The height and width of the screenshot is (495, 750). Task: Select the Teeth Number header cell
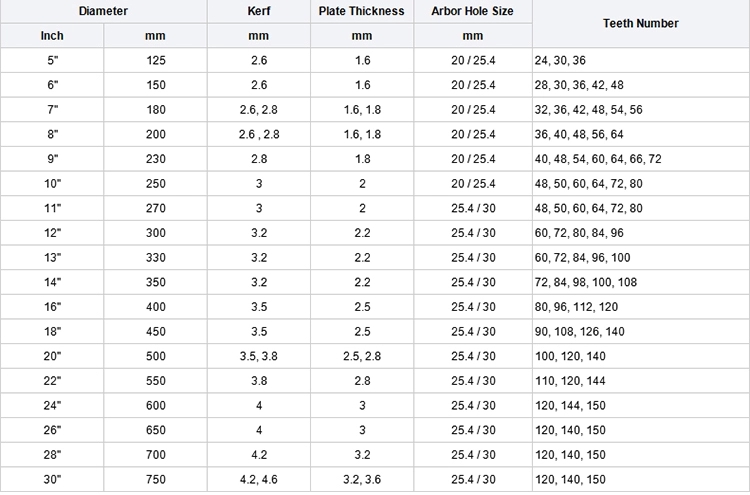641,23
